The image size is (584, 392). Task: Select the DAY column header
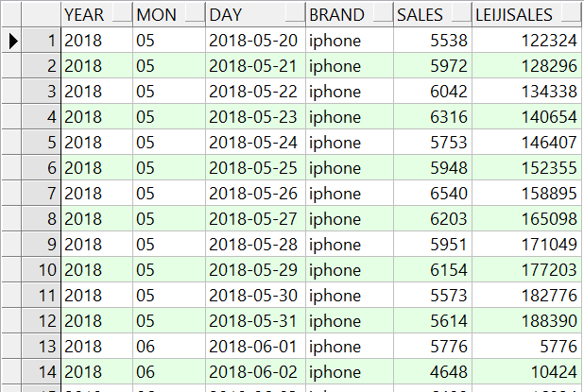254,15
